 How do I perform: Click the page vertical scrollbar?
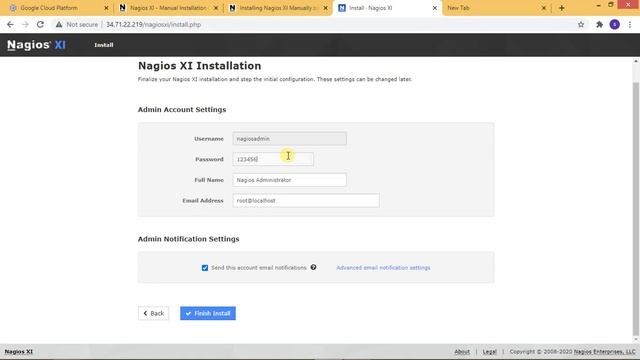tap(636, 208)
